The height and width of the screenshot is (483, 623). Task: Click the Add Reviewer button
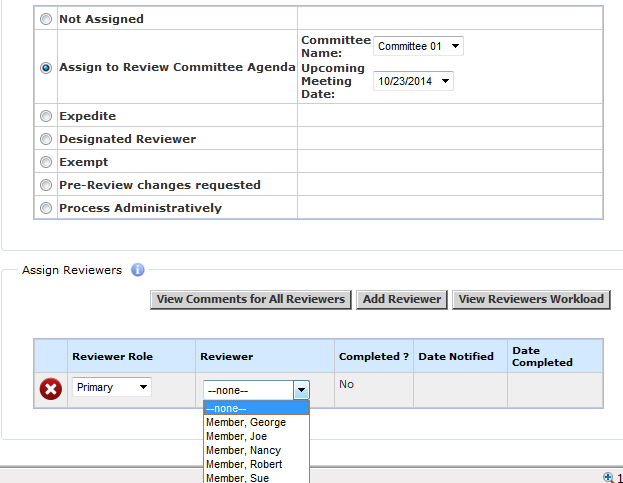click(402, 299)
